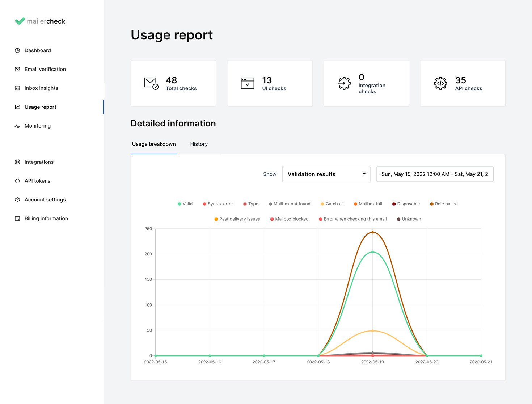
Task: Click the 35 API checks card
Action: 463,83
